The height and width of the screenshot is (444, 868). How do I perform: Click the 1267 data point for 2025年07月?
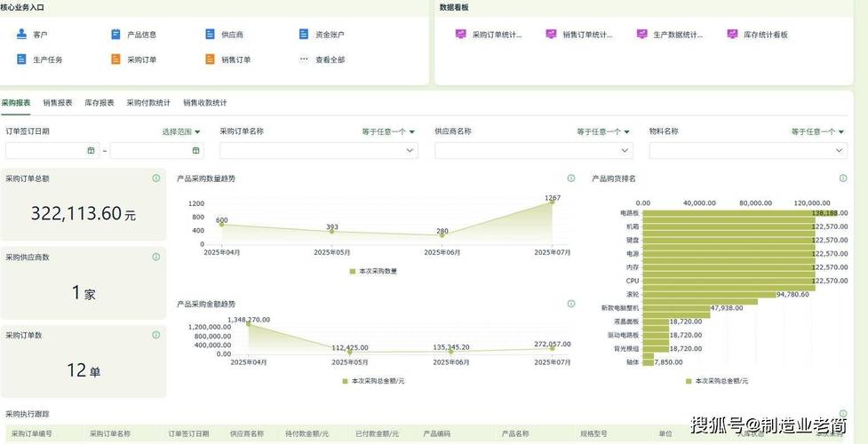tap(552, 202)
